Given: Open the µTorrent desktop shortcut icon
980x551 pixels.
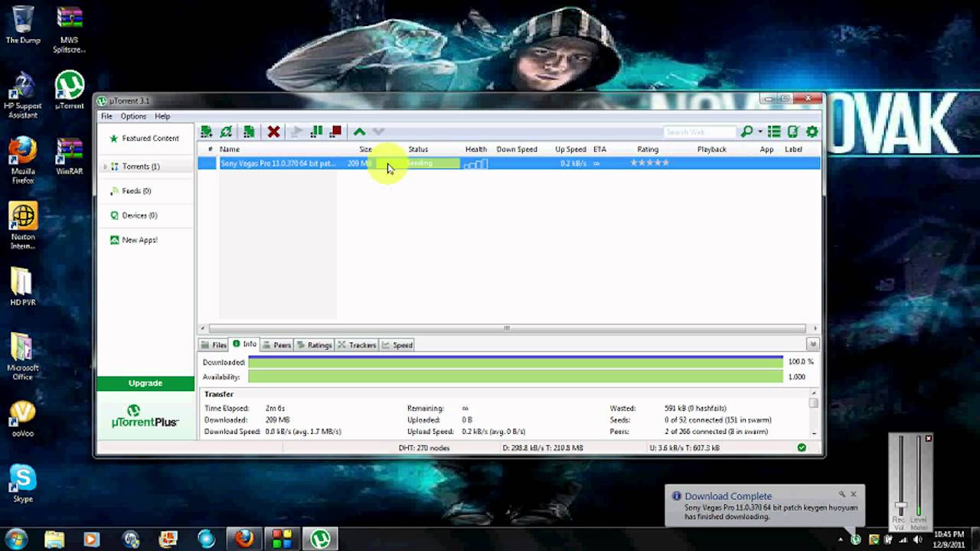Looking at the screenshot, I should click(70, 90).
